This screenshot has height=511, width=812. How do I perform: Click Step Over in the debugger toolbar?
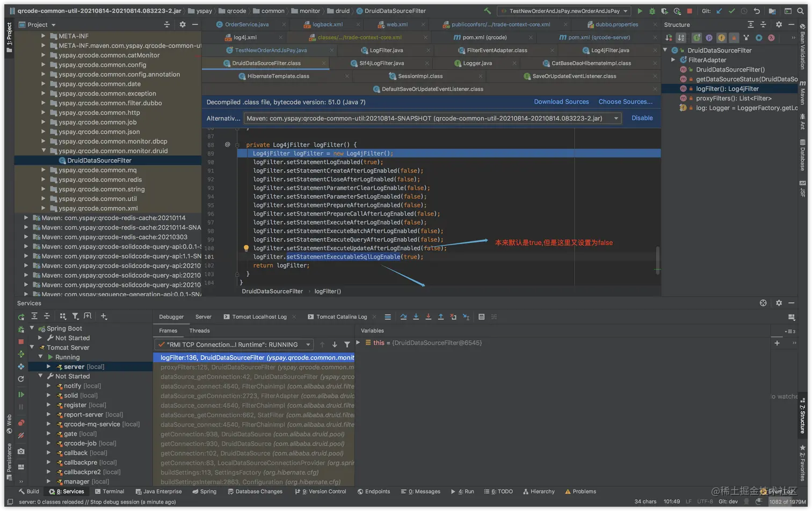click(403, 317)
